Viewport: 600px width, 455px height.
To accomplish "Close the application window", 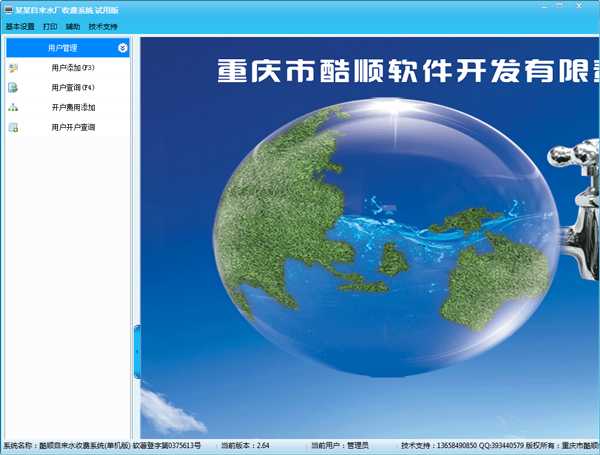I will (579, 5).
